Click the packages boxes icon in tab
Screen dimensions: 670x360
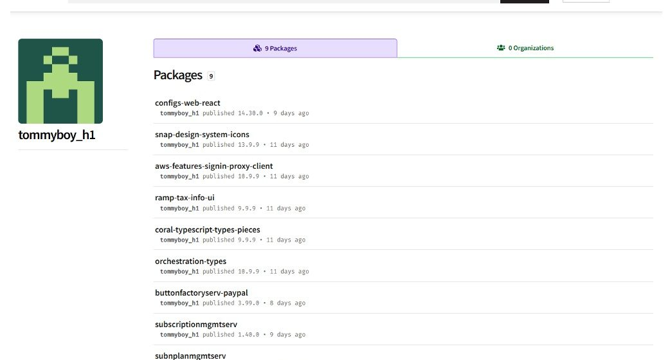click(257, 48)
